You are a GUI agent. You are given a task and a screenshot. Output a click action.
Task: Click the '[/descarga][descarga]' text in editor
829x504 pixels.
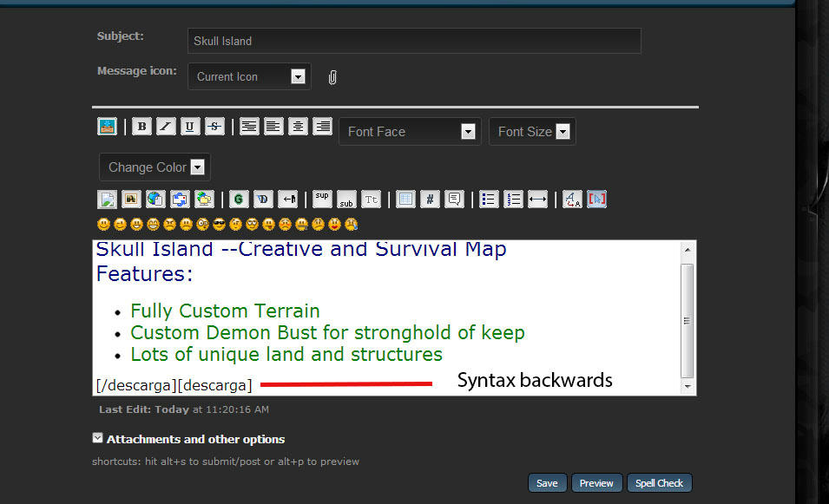click(174, 385)
